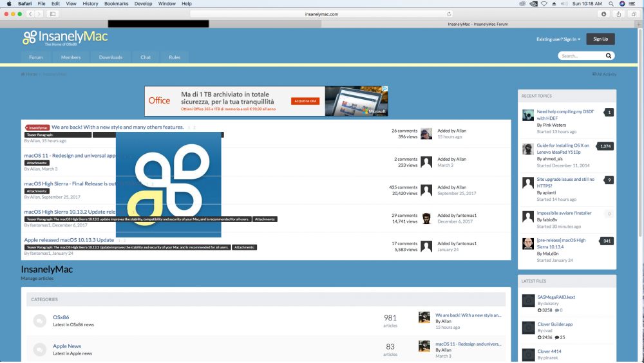This screenshot has height=363, width=644.
Task: Click the Safari forward arrow
Action: [x=39, y=14]
